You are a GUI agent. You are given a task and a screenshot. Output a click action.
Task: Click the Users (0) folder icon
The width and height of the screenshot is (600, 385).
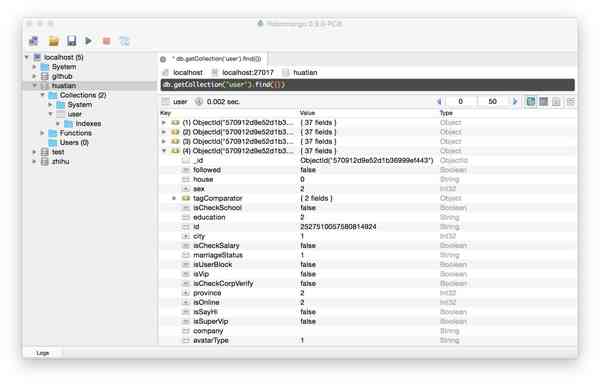pyautogui.click(x=53, y=142)
